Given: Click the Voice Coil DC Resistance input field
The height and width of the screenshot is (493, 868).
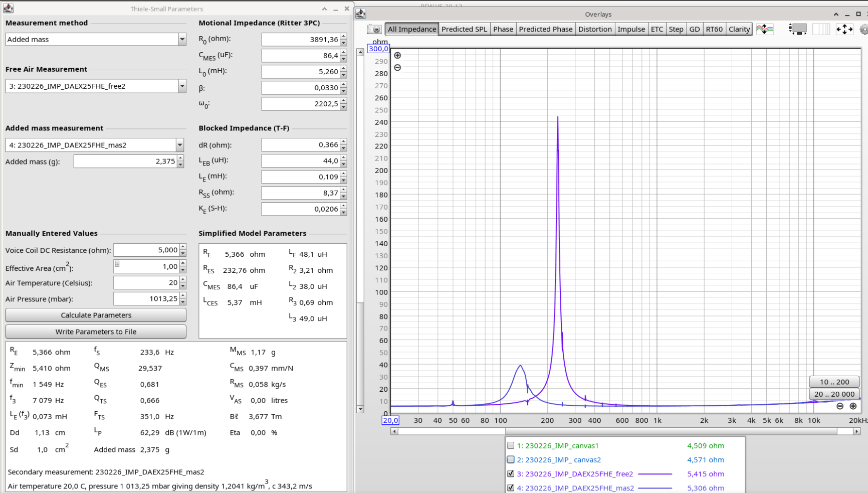Looking at the screenshot, I should click(146, 250).
